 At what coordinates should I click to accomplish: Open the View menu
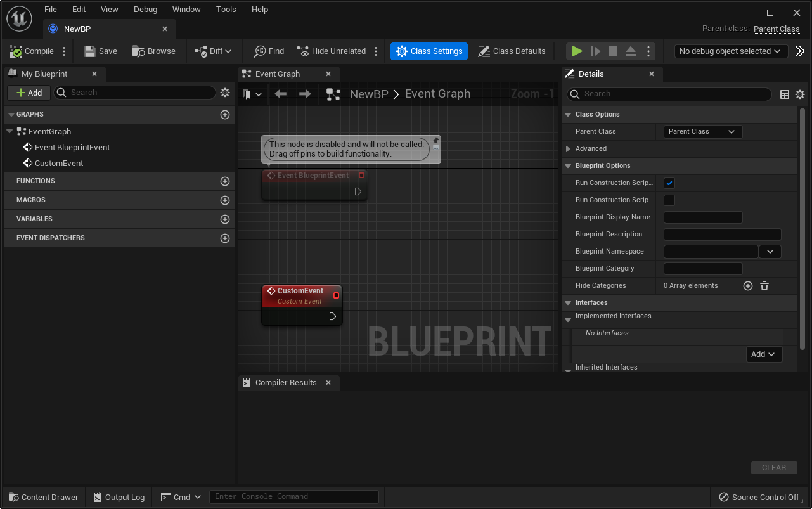(110, 10)
